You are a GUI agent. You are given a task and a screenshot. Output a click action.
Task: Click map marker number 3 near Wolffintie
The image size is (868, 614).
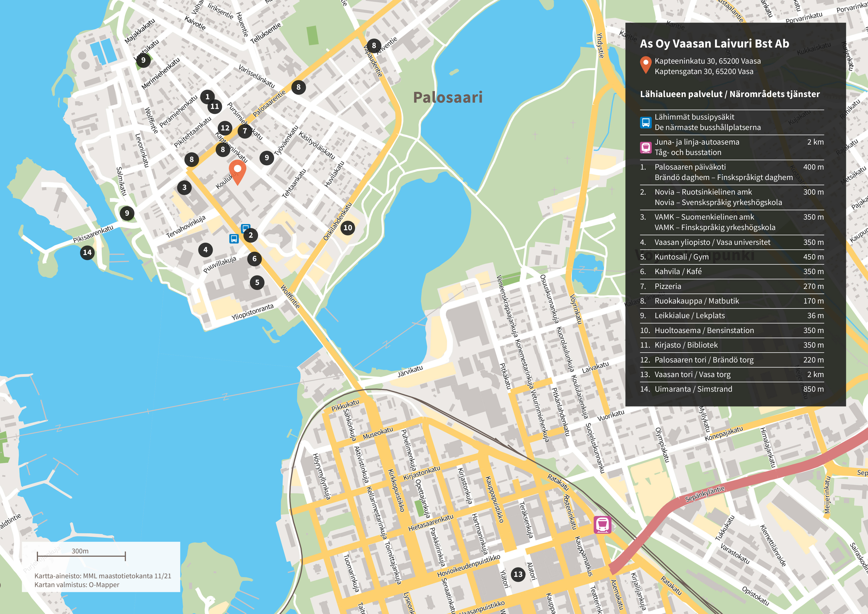(184, 187)
